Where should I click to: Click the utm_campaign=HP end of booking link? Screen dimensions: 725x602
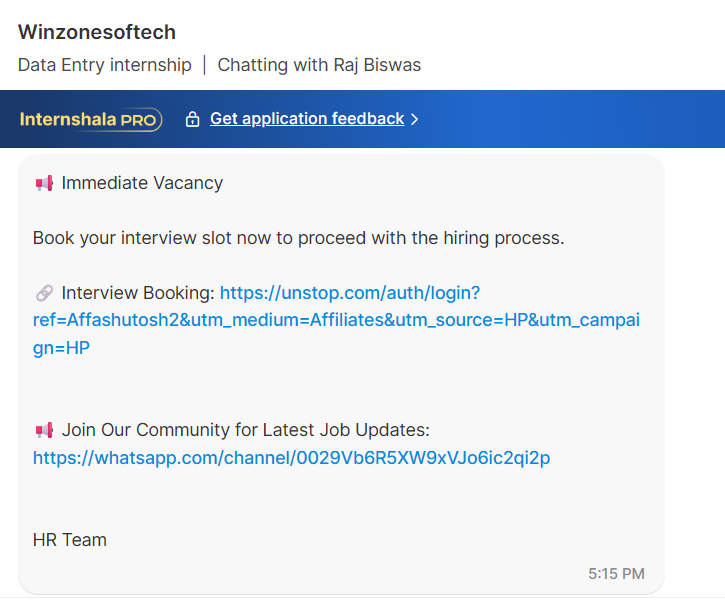61,348
